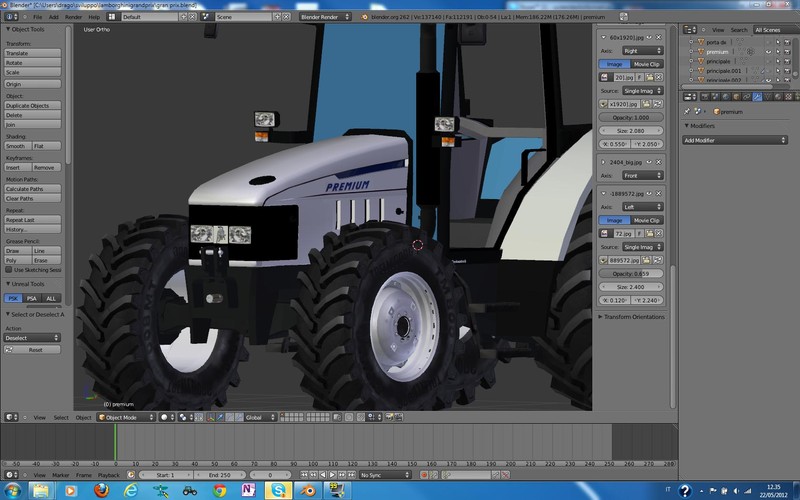Click the Calculate Paths button
This screenshot has width=800, height=500.
point(33,189)
